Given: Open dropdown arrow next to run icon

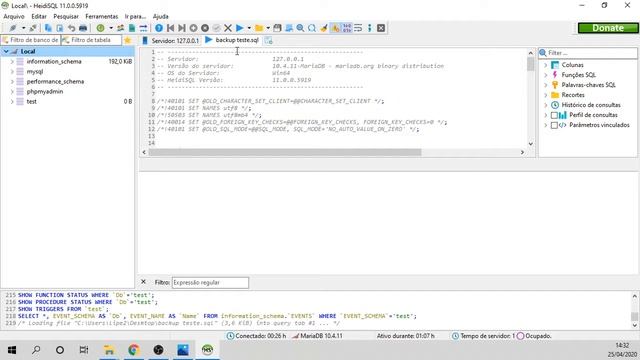Looking at the screenshot, I should pyautogui.click(x=249, y=28).
